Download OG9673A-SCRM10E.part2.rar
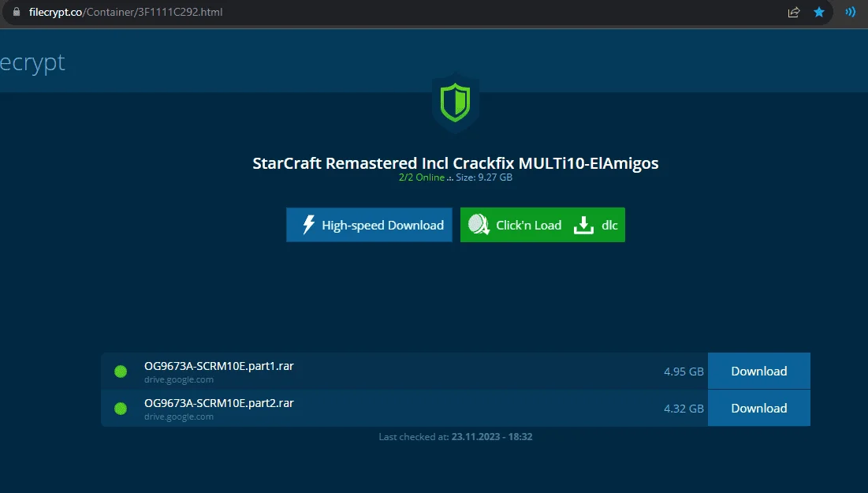Viewport: 868px width, 493px height. coord(759,409)
